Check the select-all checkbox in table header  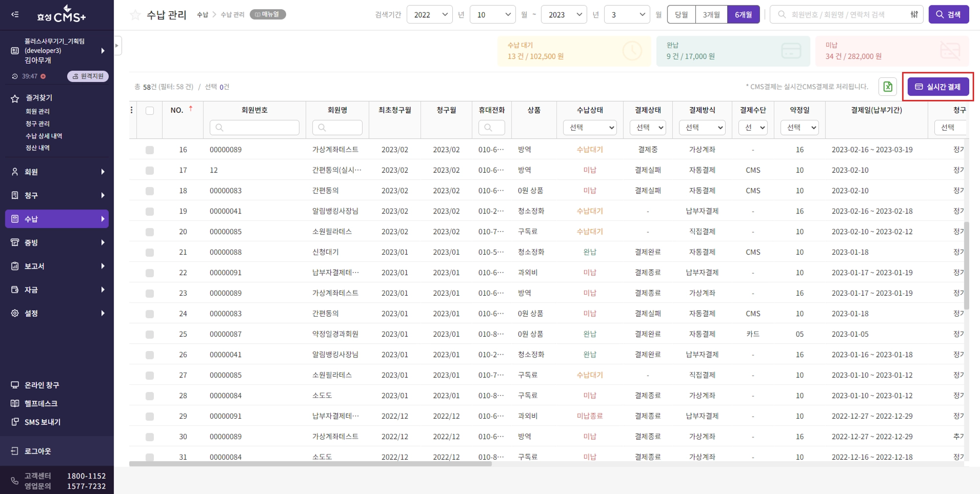coord(149,111)
